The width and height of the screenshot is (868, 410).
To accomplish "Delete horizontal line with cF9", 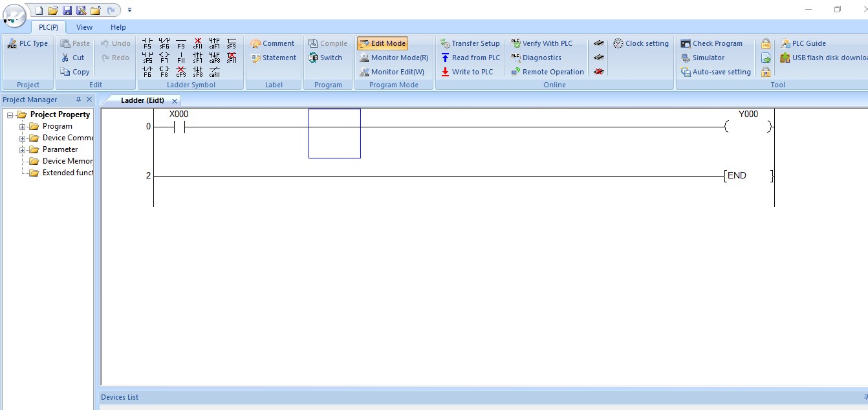I will tap(181, 72).
